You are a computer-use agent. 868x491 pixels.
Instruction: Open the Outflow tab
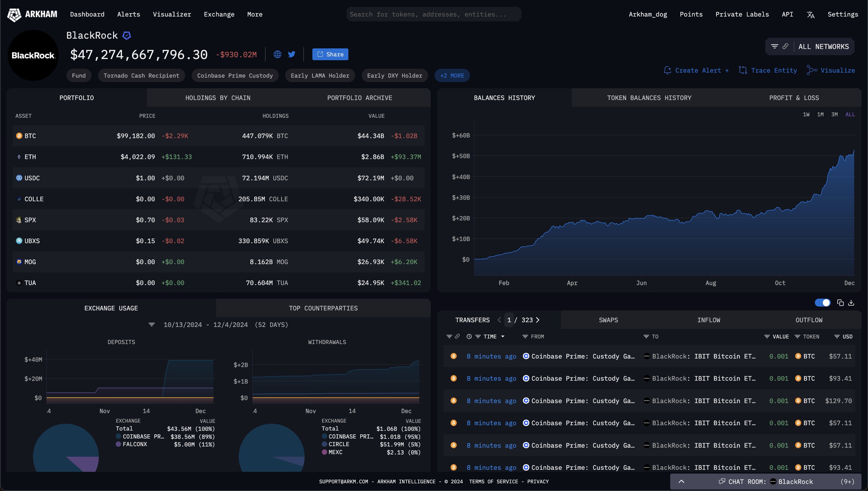[x=809, y=320]
